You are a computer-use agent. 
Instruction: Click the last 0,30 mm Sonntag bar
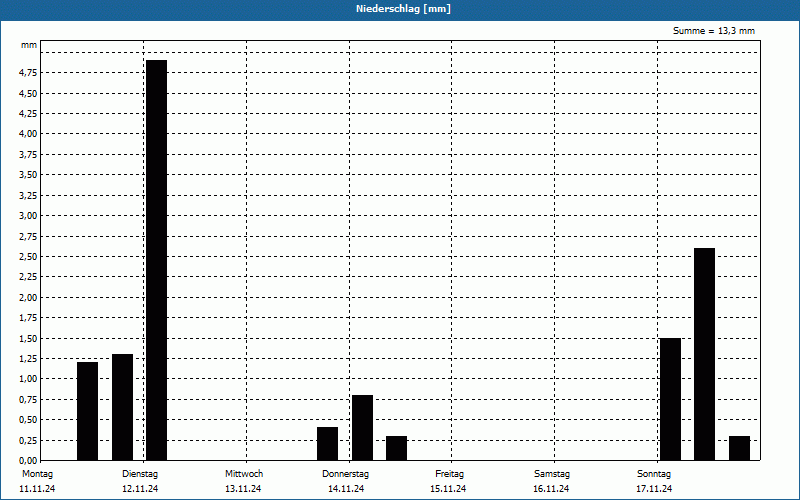(x=739, y=448)
